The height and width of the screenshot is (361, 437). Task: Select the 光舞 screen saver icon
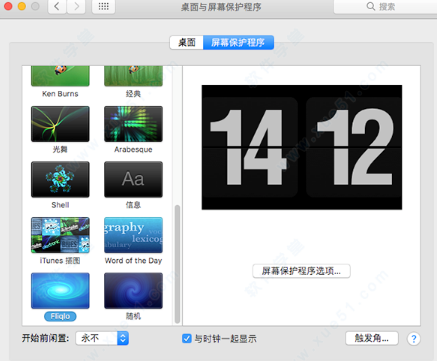click(x=60, y=124)
